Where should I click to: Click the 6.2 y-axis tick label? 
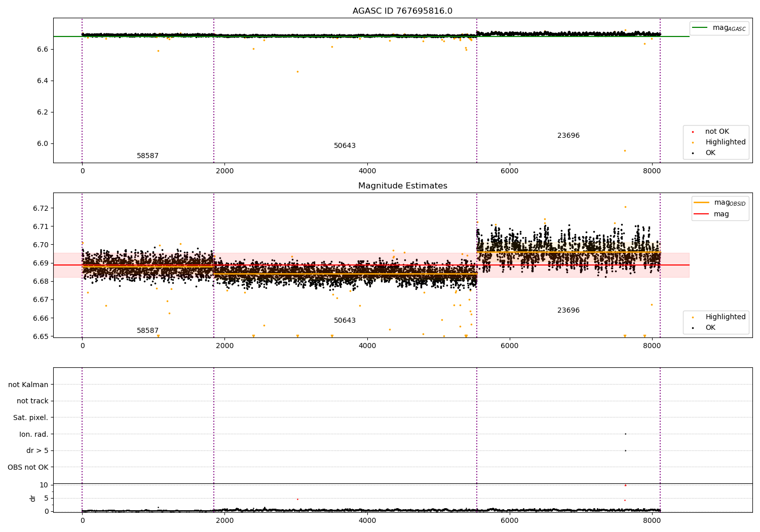43,112
